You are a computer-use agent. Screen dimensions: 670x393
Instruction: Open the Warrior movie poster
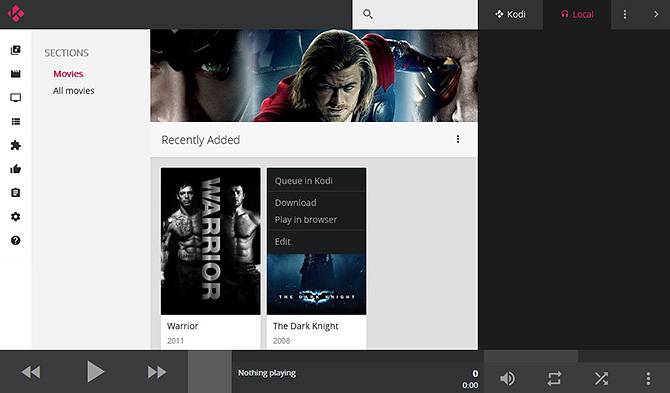click(211, 241)
